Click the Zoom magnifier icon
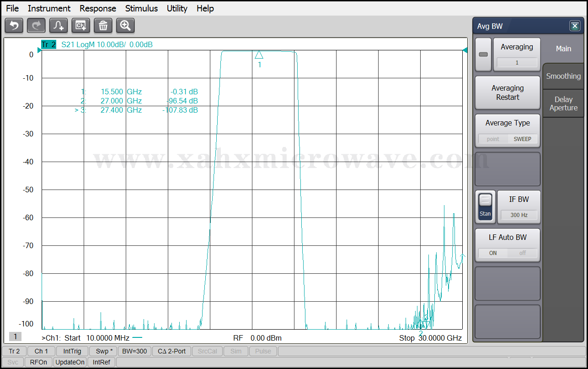 125,26
